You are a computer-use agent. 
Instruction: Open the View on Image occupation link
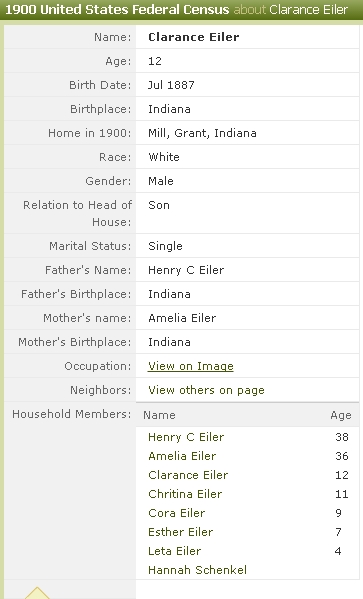pos(191,366)
